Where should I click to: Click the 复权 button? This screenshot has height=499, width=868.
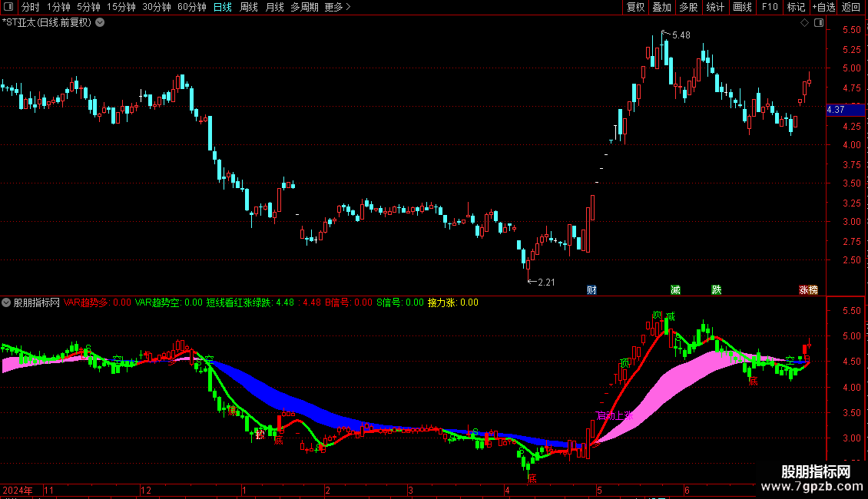(635, 7)
